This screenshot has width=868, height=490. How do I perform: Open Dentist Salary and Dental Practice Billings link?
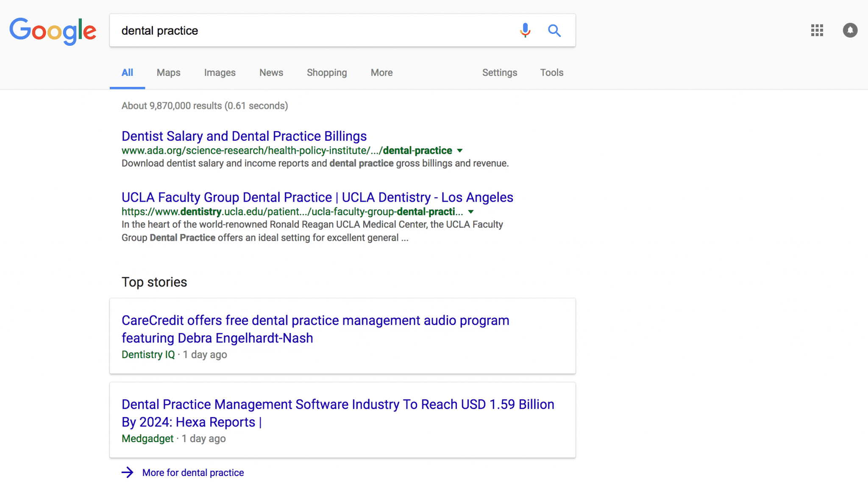coord(244,136)
